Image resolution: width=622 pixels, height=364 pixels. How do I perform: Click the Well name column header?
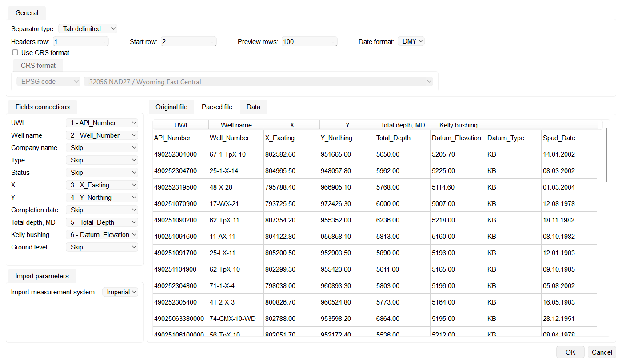[236, 125]
